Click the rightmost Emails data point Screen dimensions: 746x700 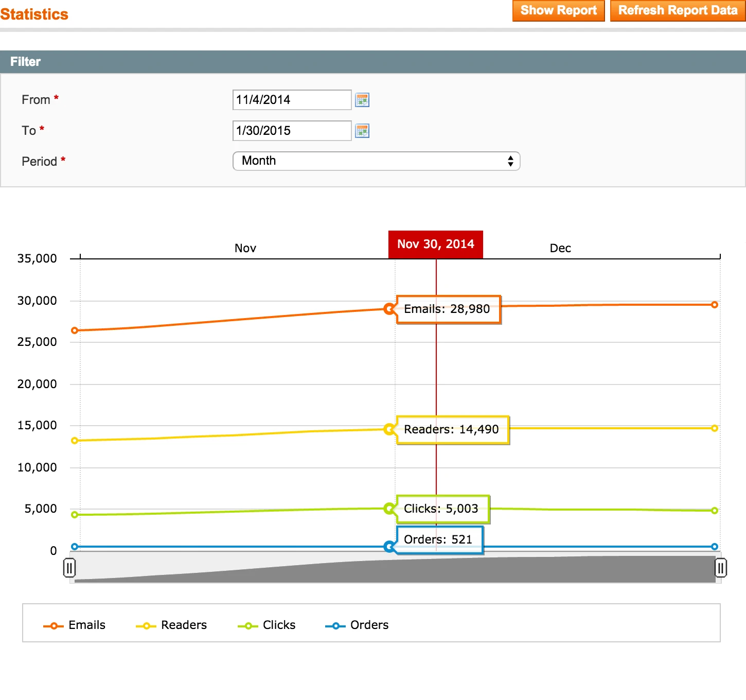tap(714, 305)
